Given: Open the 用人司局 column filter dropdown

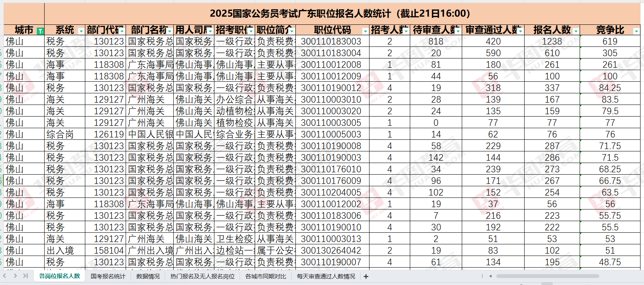Looking at the screenshot, I should point(210,31).
